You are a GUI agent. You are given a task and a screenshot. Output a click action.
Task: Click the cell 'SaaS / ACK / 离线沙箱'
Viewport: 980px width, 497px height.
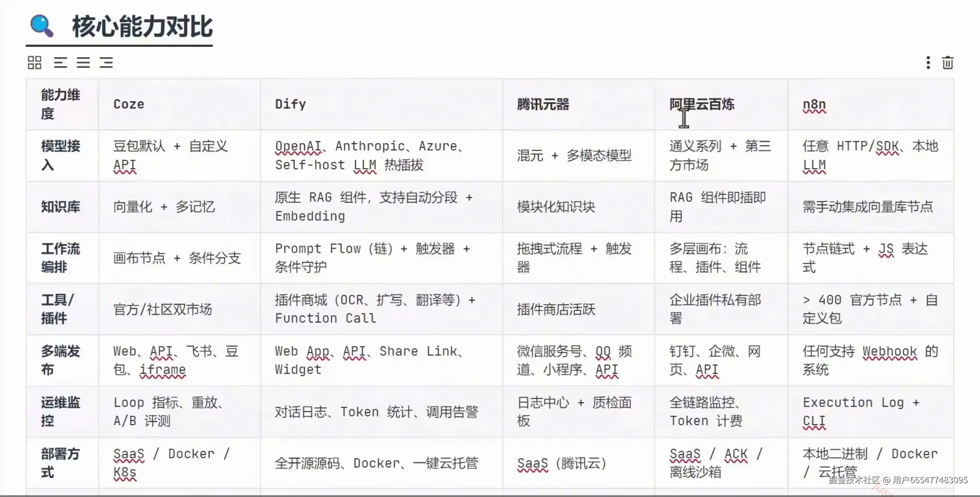pyautogui.click(x=721, y=463)
